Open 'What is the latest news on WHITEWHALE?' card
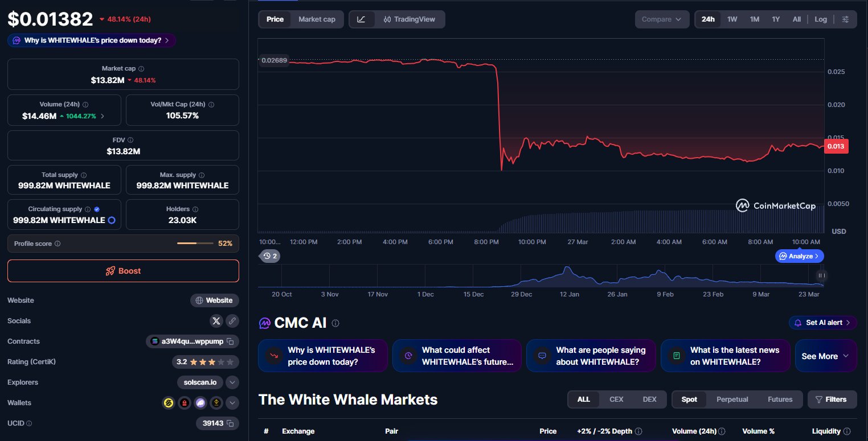This screenshot has height=441, width=868. pyautogui.click(x=725, y=356)
